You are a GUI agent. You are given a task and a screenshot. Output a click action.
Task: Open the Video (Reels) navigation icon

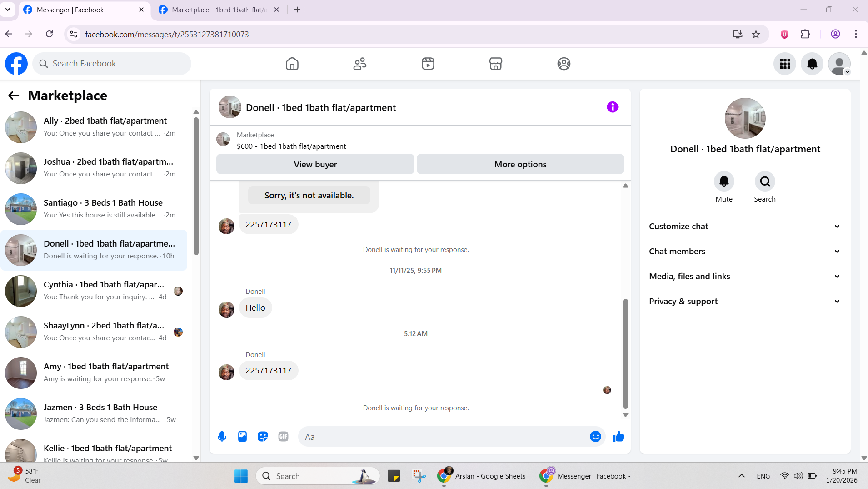(428, 64)
